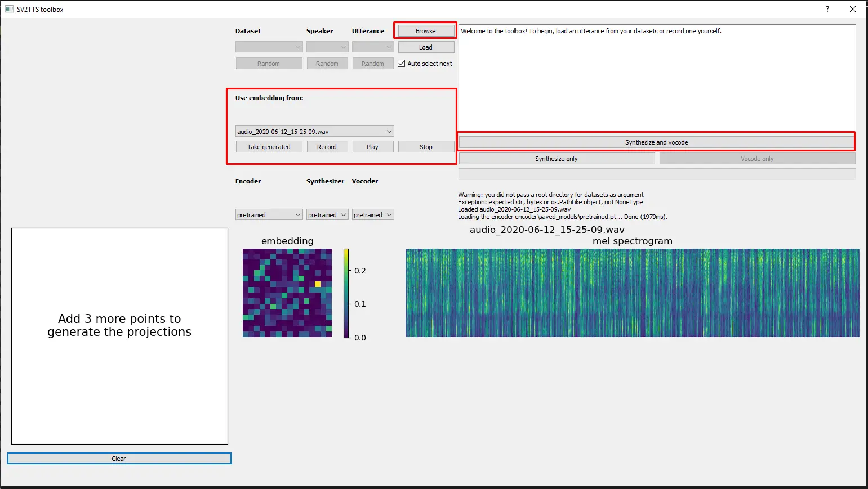Click the help question mark icon

[x=827, y=9]
